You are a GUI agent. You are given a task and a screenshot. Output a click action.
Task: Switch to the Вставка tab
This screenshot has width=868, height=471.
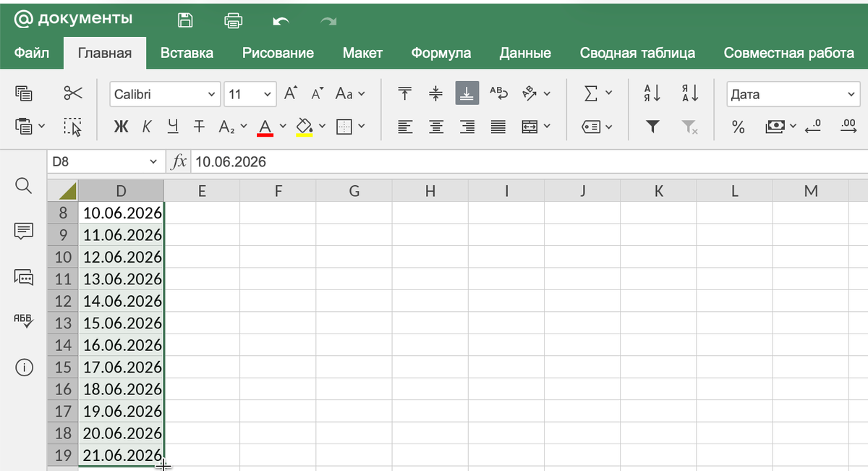pyautogui.click(x=187, y=53)
